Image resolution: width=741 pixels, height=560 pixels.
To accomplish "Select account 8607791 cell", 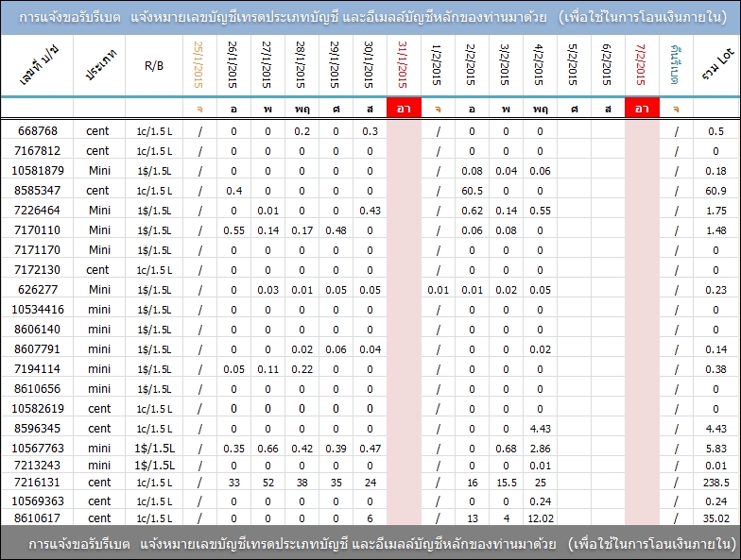I will [x=38, y=349].
